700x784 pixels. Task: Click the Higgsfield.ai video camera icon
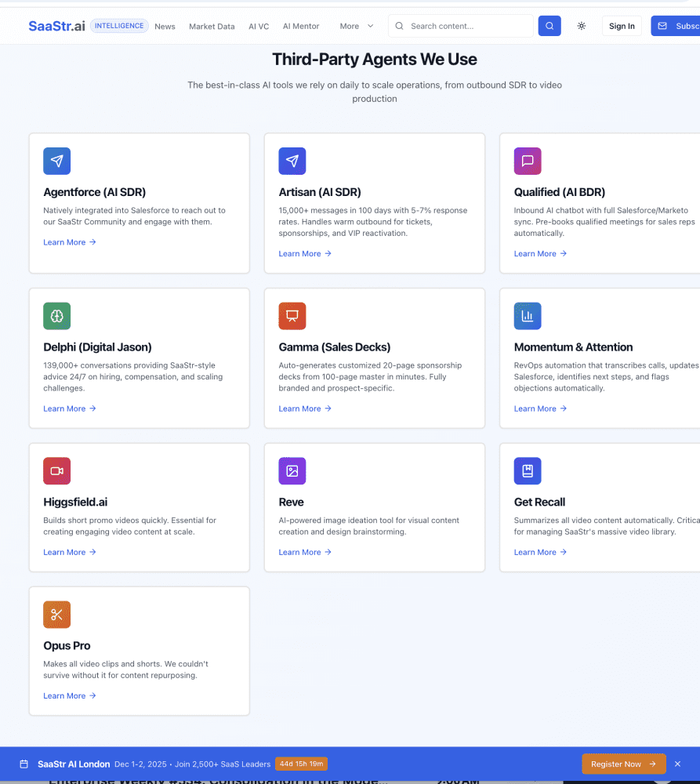(x=57, y=471)
